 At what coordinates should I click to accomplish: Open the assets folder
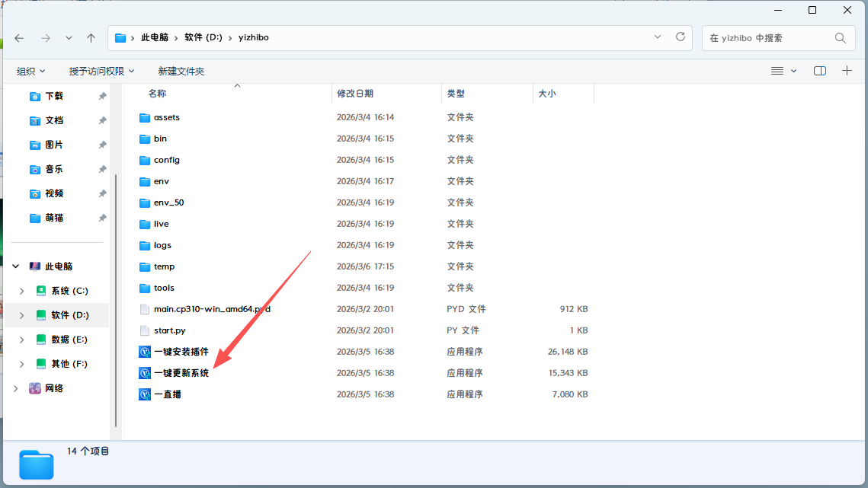[x=166, y=117]
